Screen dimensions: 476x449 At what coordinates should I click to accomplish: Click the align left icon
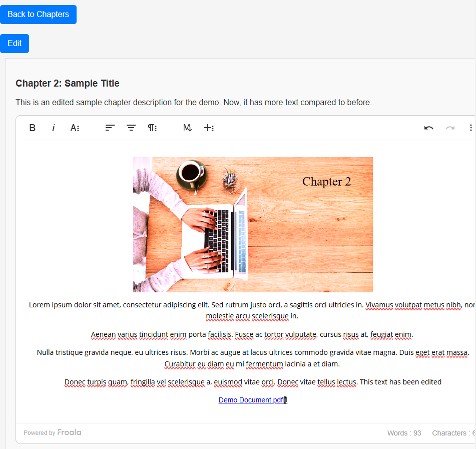click(x=110, y=128)
